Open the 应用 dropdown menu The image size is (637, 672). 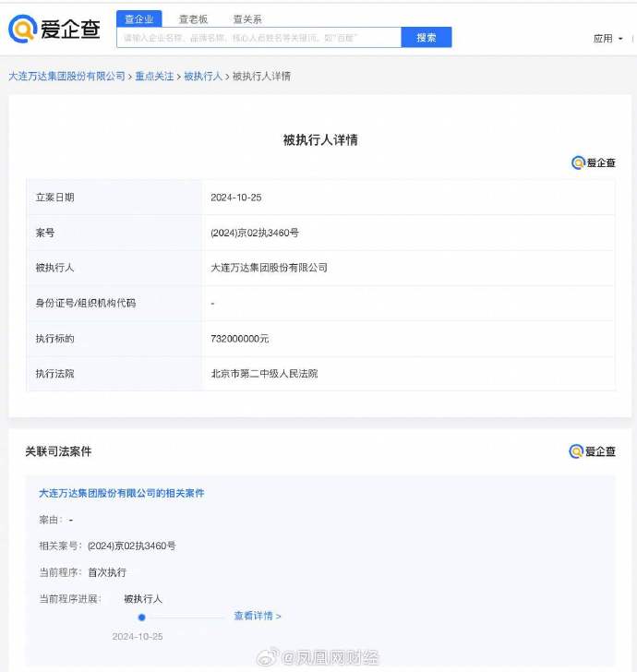pyautogui.click(x=607, y=39)
